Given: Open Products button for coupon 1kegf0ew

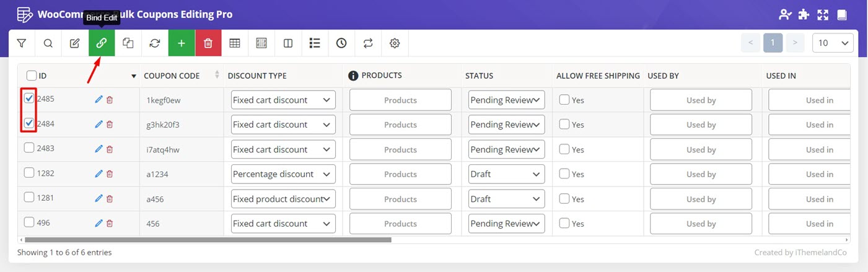Looking at the screenshot, I should [x=400, y=100].
